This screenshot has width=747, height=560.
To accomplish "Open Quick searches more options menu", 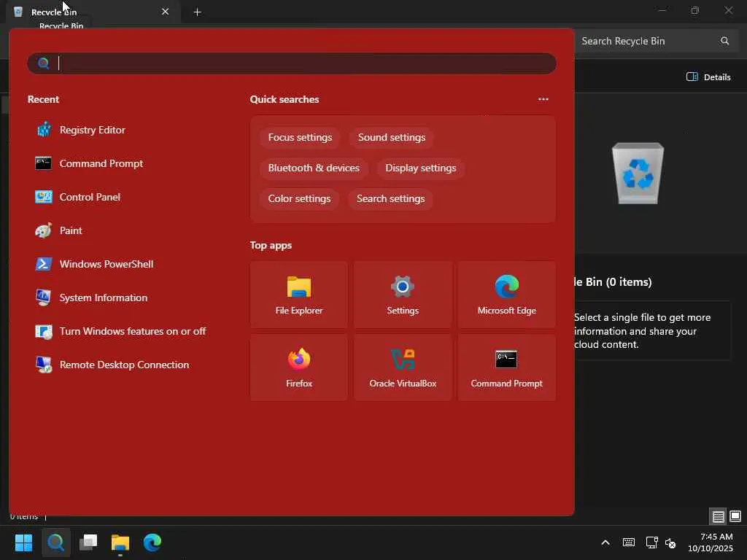I will [x=543, y=99].
